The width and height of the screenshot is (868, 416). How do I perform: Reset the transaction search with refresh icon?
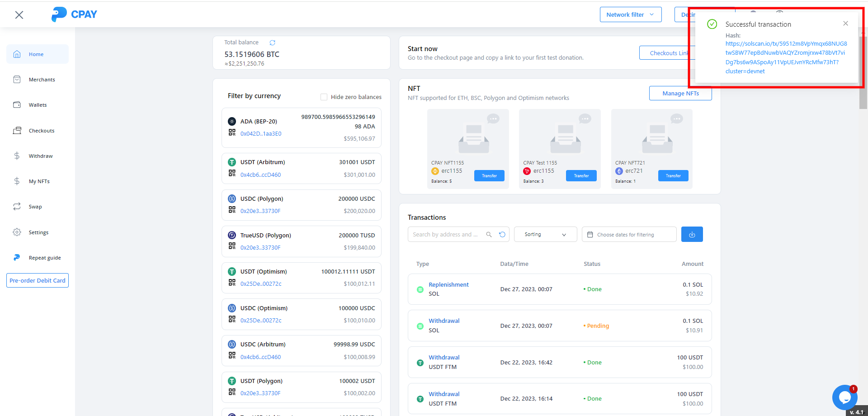(x=502, y=234)
